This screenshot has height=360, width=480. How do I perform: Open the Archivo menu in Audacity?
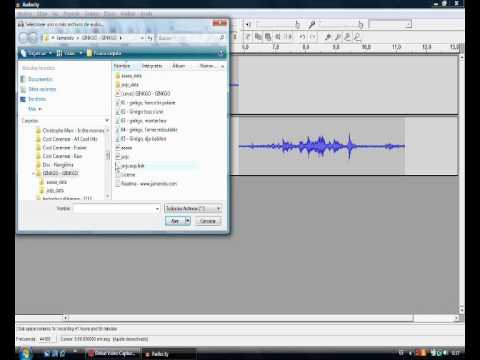point(25,14)
